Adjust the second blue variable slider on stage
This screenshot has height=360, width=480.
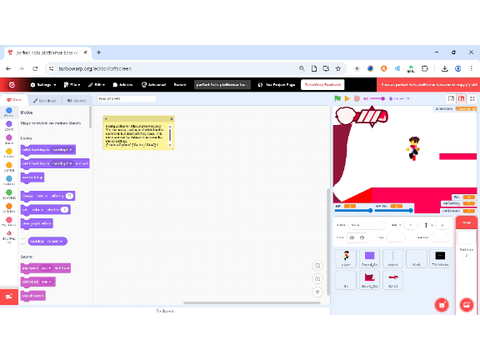394,210
